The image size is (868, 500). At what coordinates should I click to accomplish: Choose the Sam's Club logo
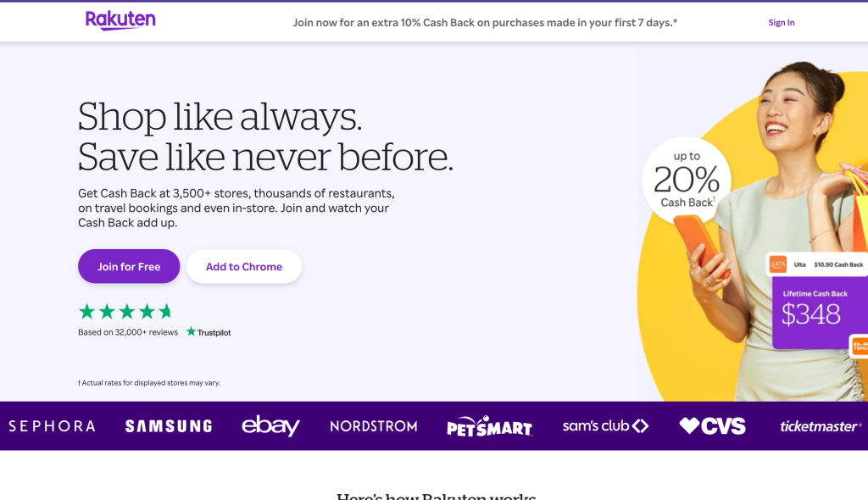click(605, 426)
